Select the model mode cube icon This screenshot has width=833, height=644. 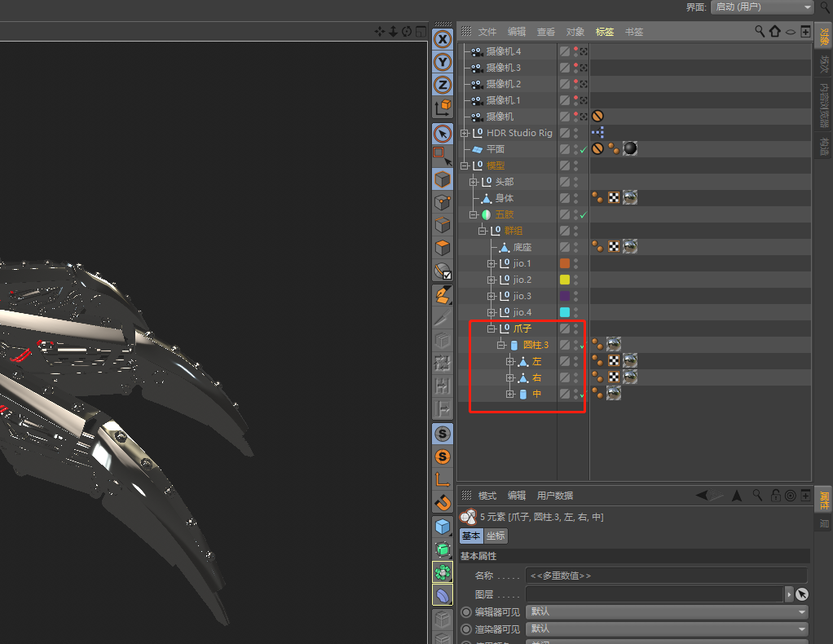tap(442, 179)
